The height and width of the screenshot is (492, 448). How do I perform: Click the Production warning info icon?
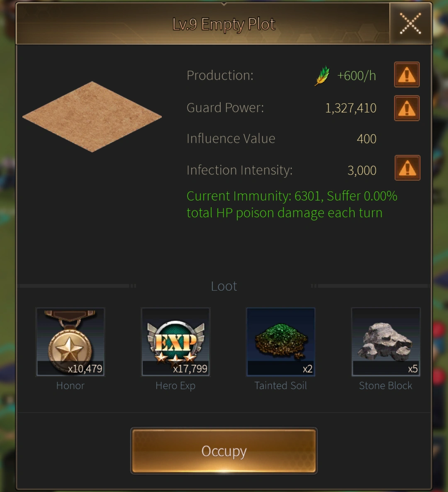coord(407,75)
